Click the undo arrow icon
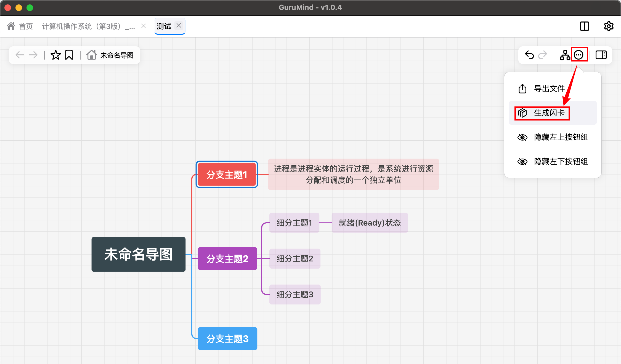The image size is (621, 364). tap(529, 55)
